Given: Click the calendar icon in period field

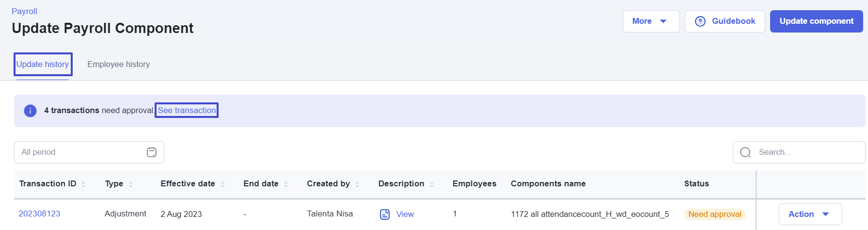Looking at the screenshot, I should (152, 152).
